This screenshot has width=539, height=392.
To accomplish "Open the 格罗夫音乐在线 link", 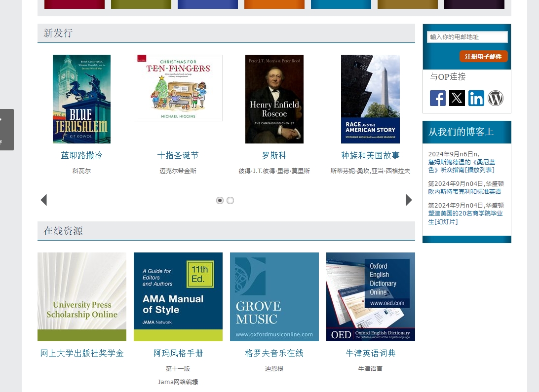I will (274, 353).
